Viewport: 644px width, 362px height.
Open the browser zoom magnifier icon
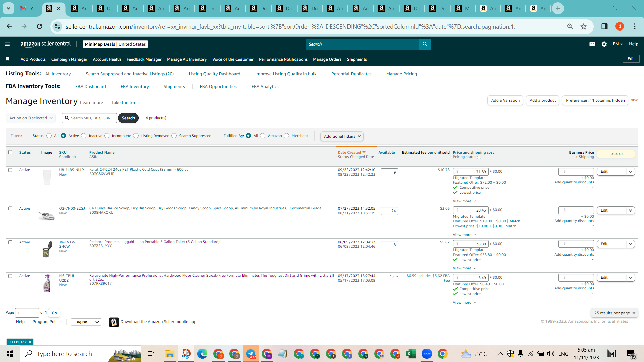point(570,26)
